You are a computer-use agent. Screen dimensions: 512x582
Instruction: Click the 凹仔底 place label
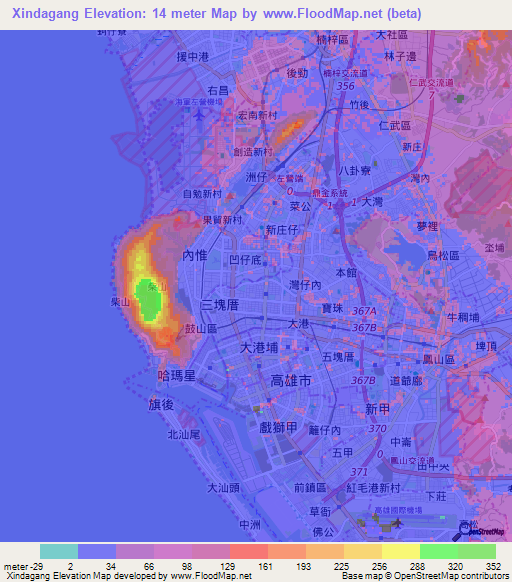(x=245, y=260)
